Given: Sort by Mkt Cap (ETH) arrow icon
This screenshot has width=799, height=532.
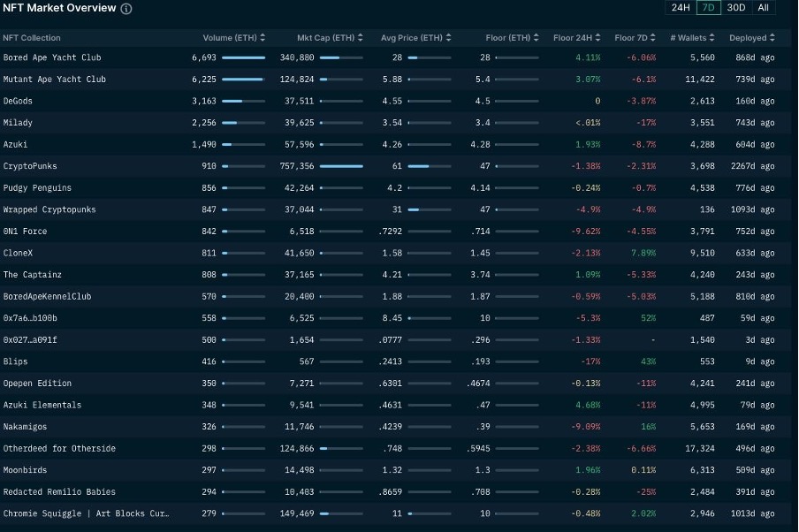Looking at the screenshot, I should [x=361, y=38].
